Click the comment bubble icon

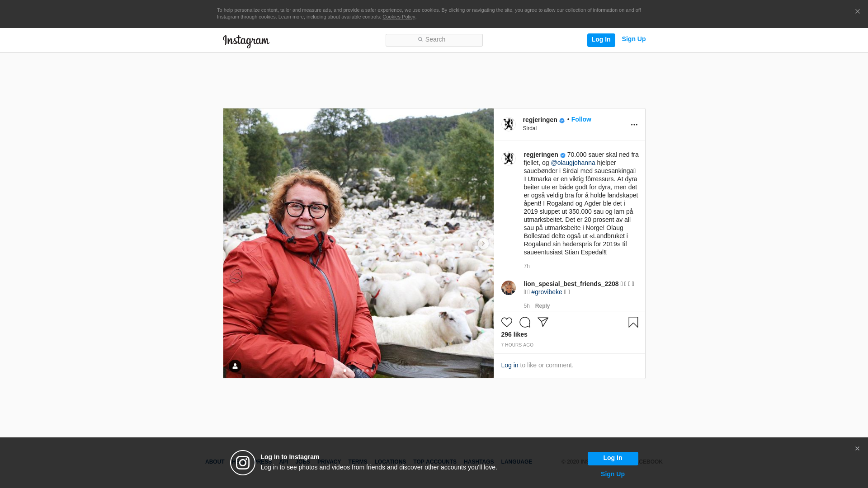(524, 322)
